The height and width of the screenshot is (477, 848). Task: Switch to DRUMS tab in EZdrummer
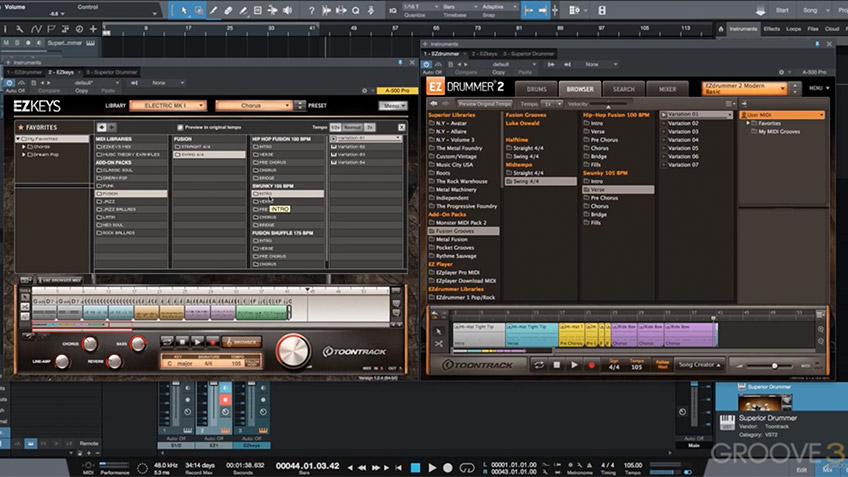(536, 89)
